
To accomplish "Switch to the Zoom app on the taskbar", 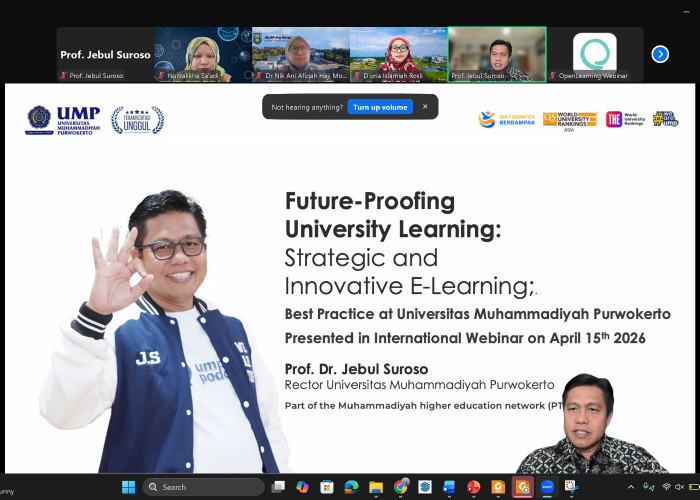I will coord(547,487).
